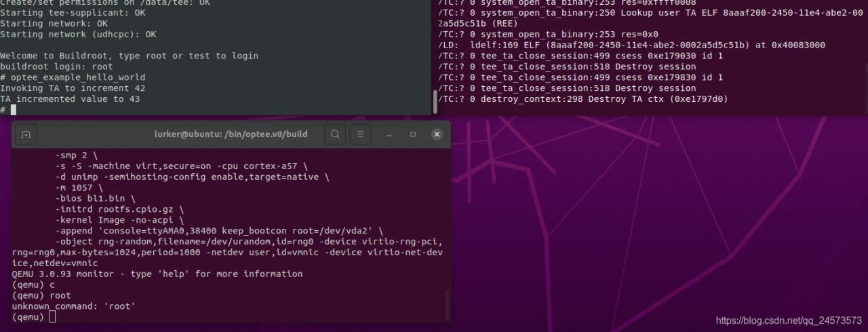This screenshot has width=868, height=332.
Task: Click the '-smp 2' argument line
Action: (77, 155)
